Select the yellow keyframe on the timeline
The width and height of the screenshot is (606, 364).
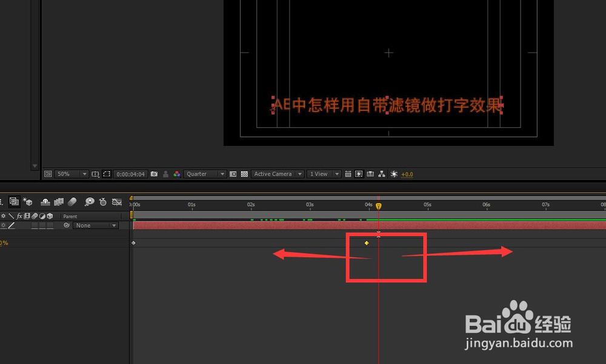click(x=367, y=243)
